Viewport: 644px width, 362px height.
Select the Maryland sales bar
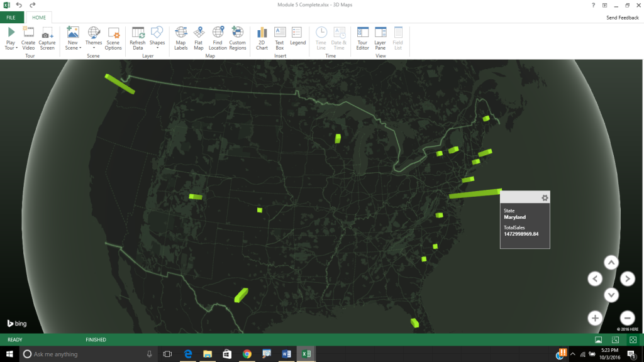(475, 194)
